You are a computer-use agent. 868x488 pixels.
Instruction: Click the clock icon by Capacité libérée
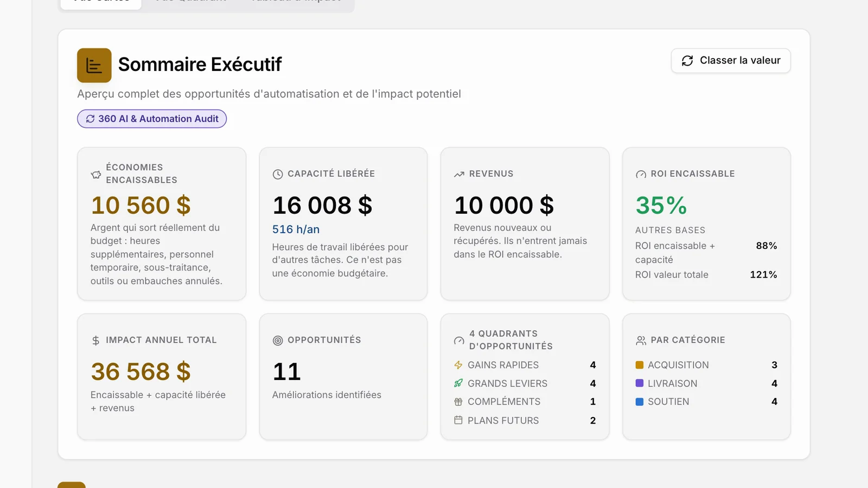coord(278,174)
